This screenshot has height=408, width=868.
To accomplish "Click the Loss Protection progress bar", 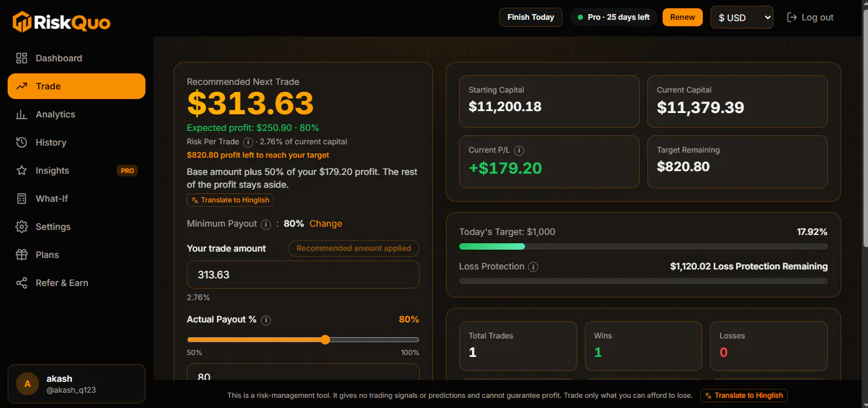I will 644,281.
